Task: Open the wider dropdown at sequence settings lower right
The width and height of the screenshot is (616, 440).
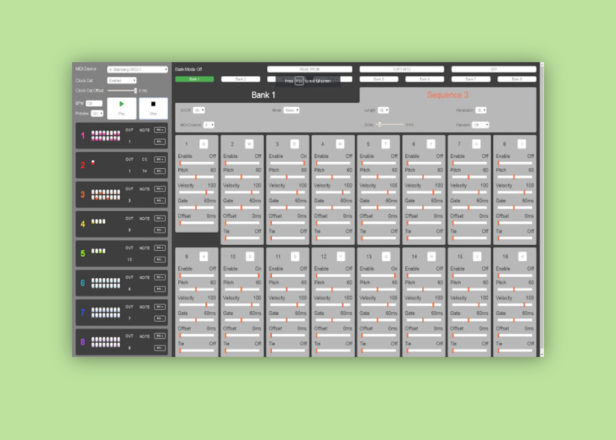Action: pyautogui.click(x=480, y=125)
